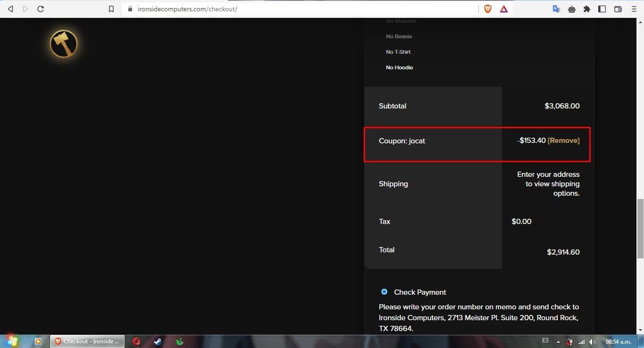Click the Tax value $0.00

click(x=521, y=222)
